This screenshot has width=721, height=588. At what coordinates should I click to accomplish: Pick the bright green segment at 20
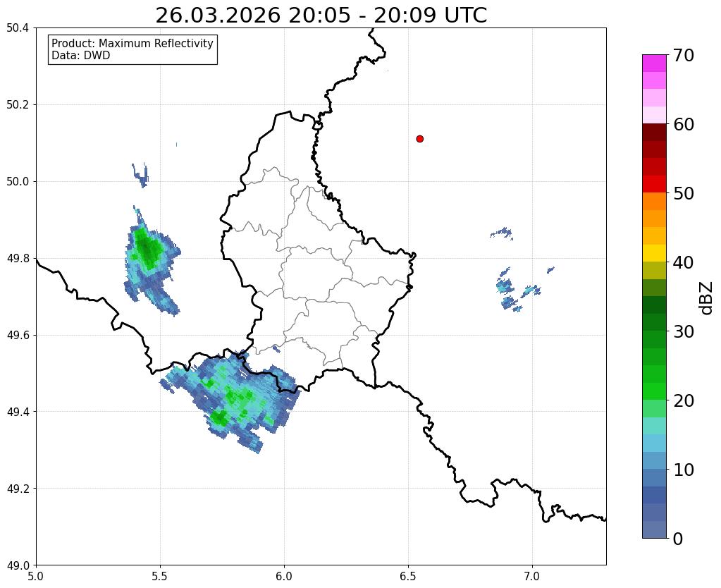point(654,391)
